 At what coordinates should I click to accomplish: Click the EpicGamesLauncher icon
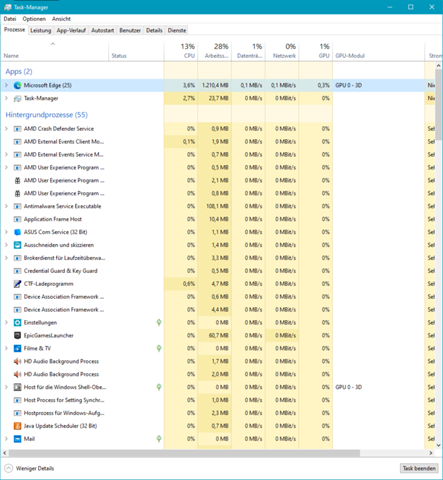pos(17,335)
